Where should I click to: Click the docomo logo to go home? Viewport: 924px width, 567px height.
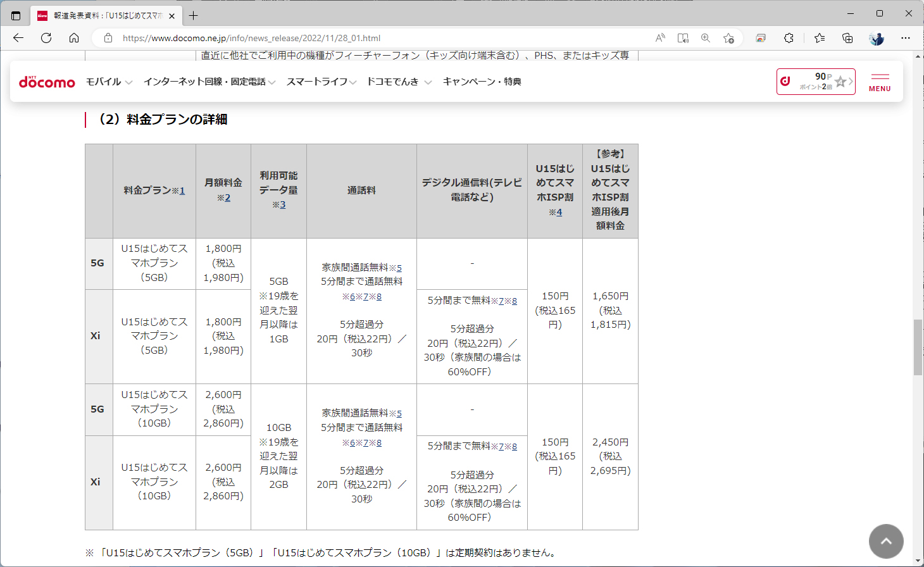47,81
